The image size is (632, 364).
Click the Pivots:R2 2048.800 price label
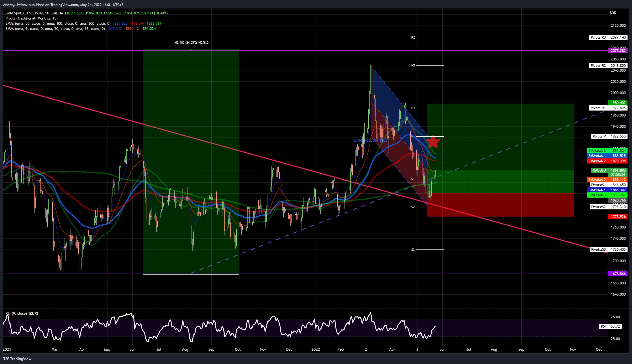[x=608, y=66]
